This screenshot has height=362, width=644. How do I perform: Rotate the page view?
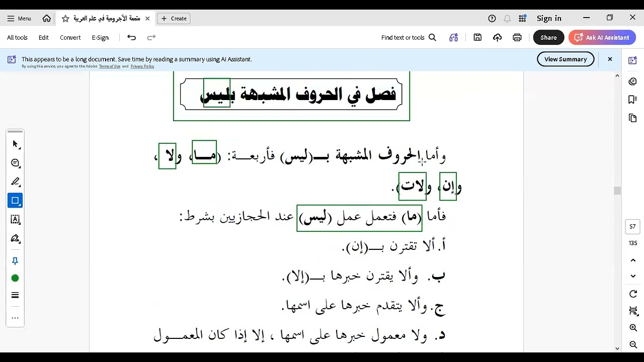click(633, 294)
